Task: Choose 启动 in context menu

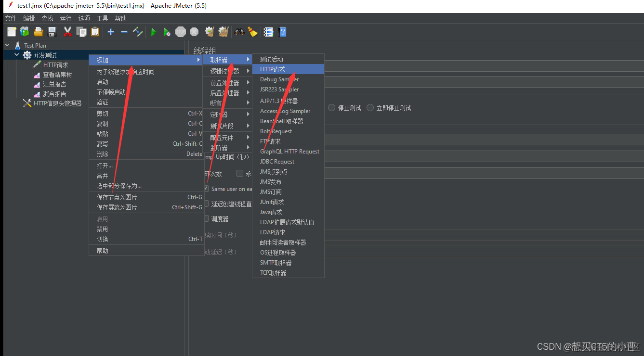Action: (146, 82)
